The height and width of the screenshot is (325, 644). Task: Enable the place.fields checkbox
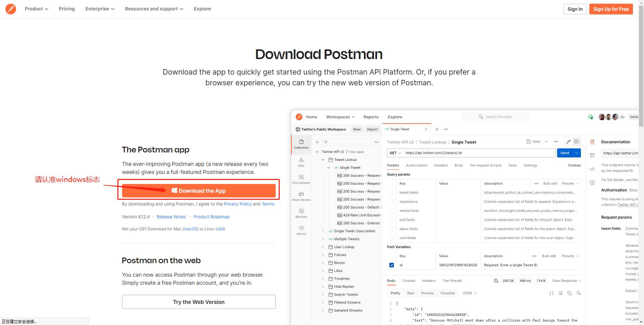coord(391,229)
